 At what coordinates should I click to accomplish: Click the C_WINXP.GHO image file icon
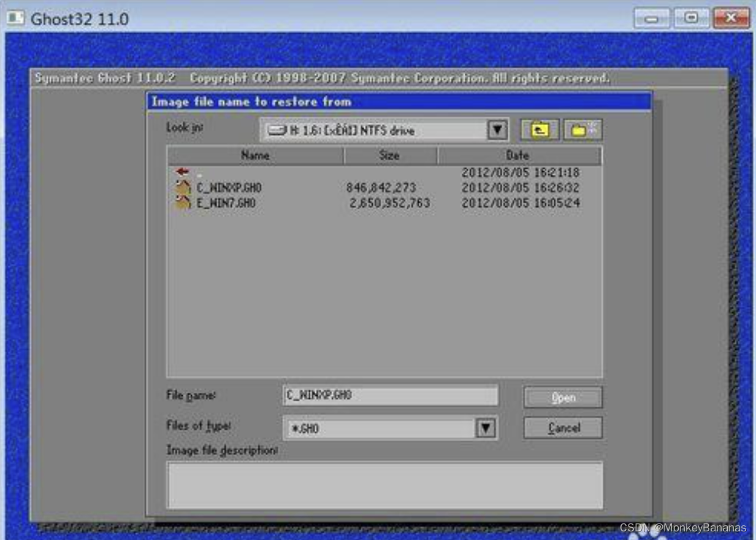tap(183, 187)
